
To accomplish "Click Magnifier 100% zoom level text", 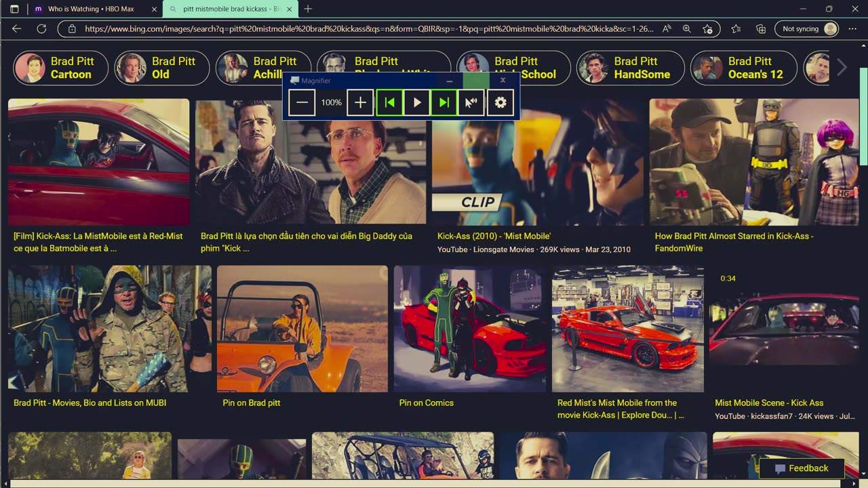I will [331, 102].
